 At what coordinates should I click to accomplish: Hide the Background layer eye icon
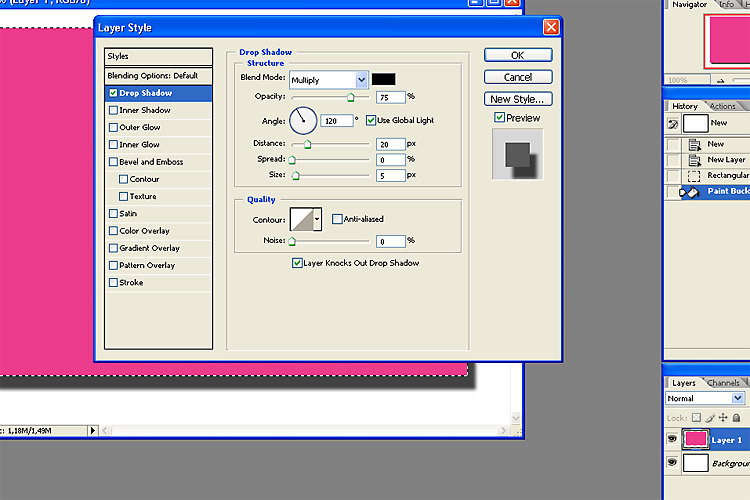672,462
